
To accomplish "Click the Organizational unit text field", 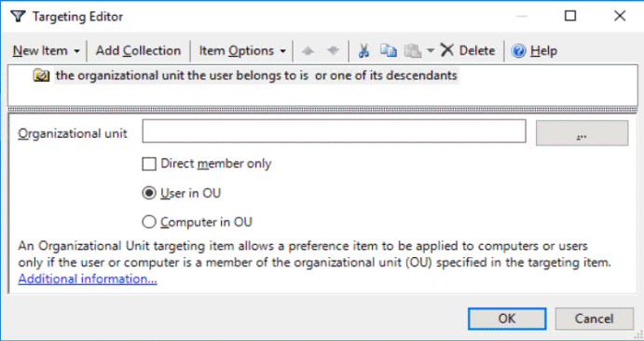I will pos(334,131).
